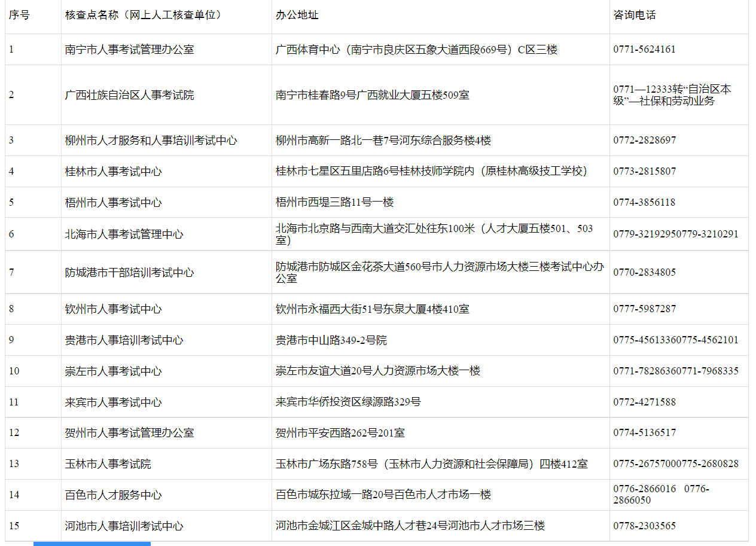Click the address 北海市北京路与西南大道交汇处往东100米
The image size is (756, 546).
point(435,234)
